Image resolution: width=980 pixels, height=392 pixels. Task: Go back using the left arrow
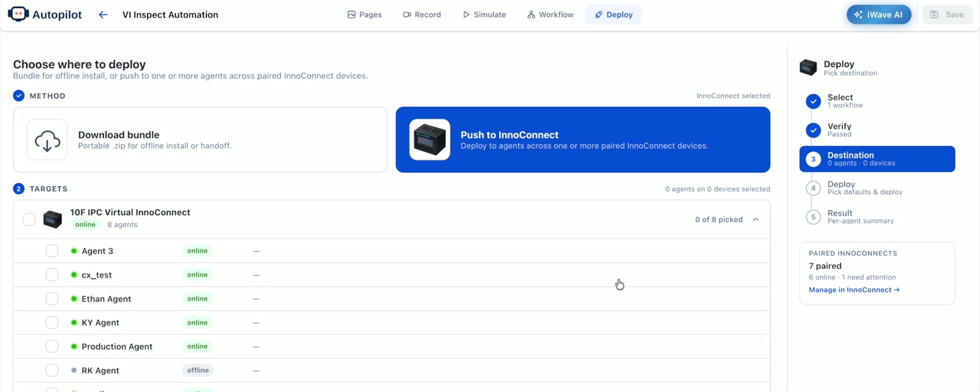click(x=103, y=15)
